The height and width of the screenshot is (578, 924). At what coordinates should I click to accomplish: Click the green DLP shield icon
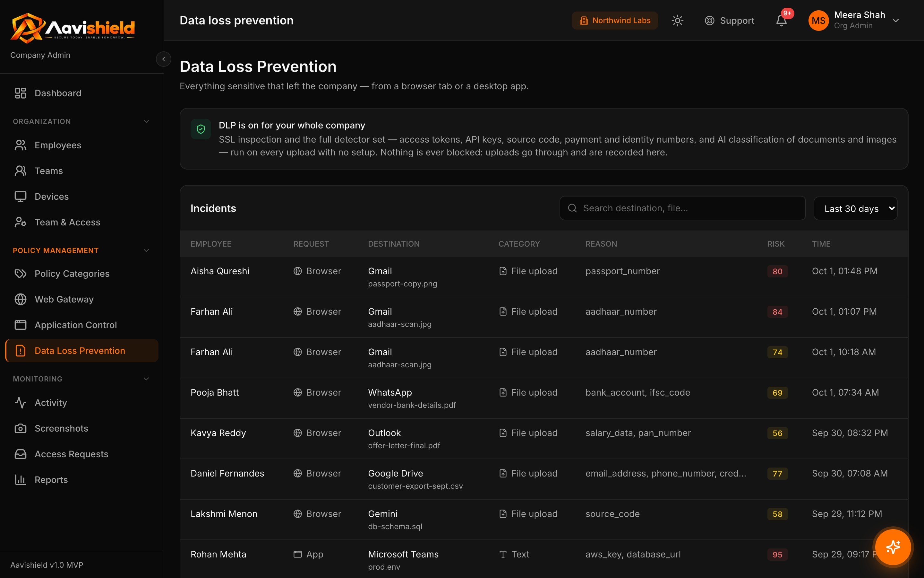coord(201,129)
